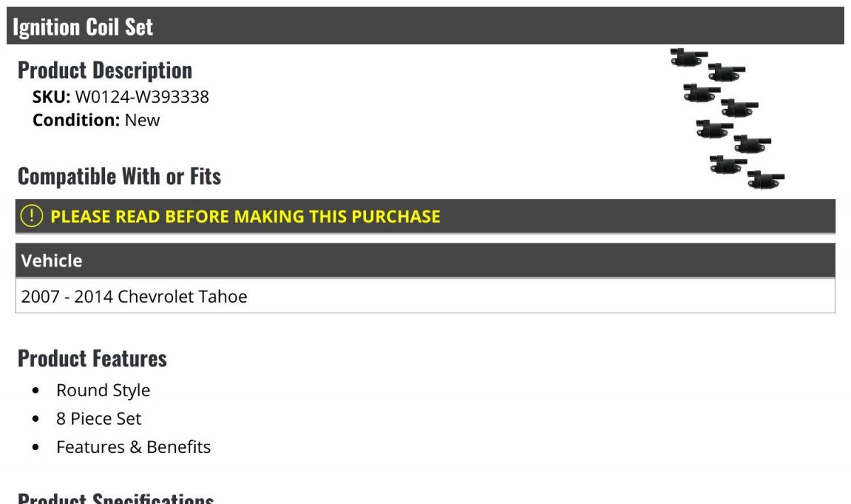Click the topmost ignition coil in the image
The width and height of the screenshot is (851, 504).
point(689,57)
